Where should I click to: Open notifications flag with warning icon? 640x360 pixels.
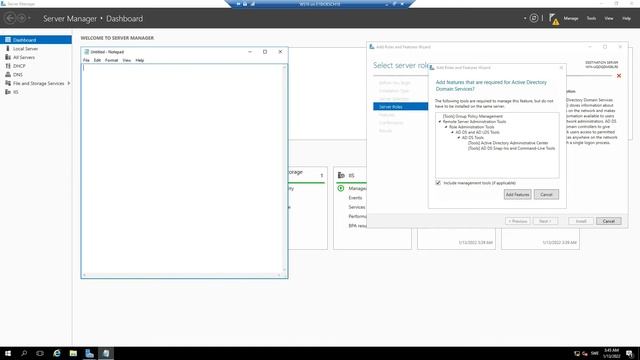click(554, 19)
